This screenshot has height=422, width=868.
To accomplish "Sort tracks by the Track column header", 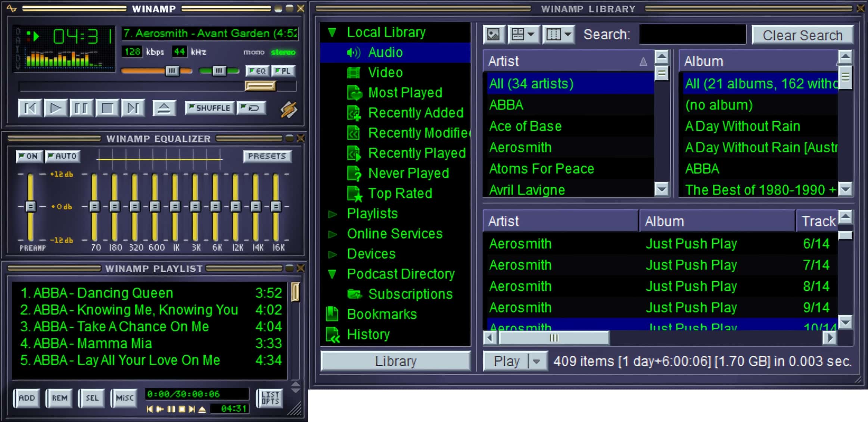I will tap(817, 221).
